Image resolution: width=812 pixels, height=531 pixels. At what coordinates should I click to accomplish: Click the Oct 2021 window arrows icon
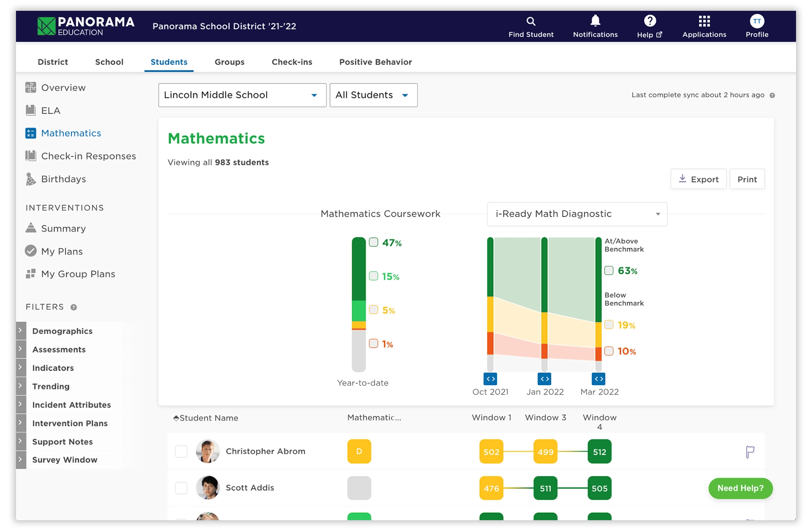click(x=490, y=379)
